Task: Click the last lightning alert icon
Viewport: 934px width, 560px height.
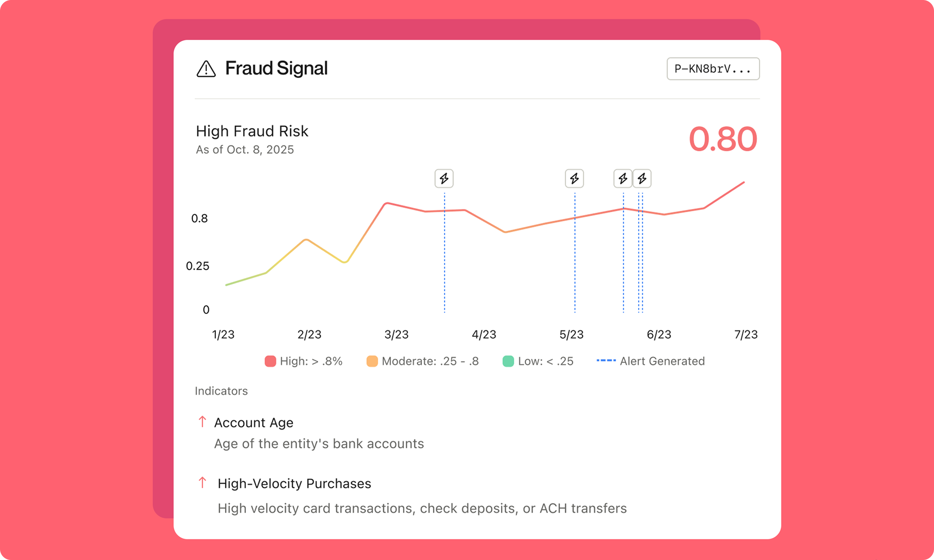Action: click(642, 178)
